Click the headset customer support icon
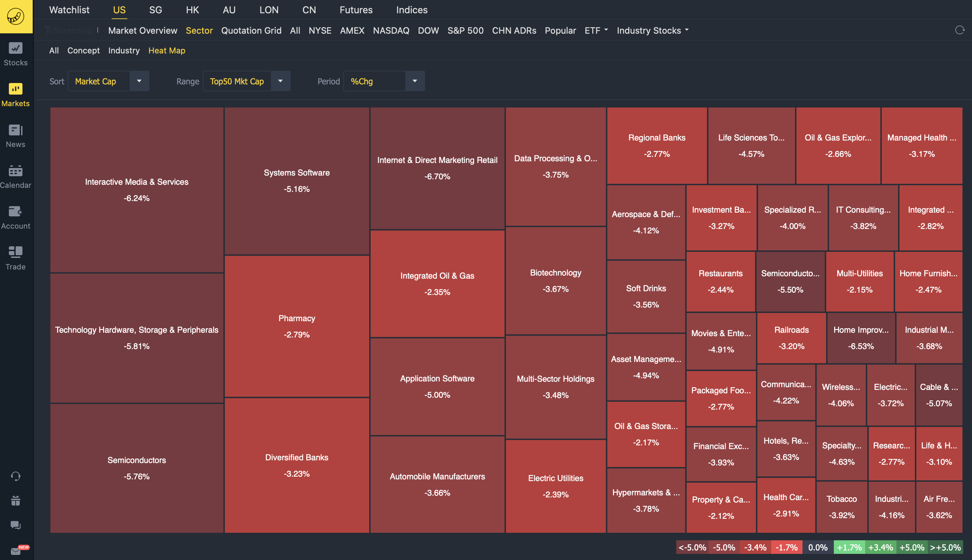Image resolution: width=972 pixels, height=560 pixels. point(15,476)
